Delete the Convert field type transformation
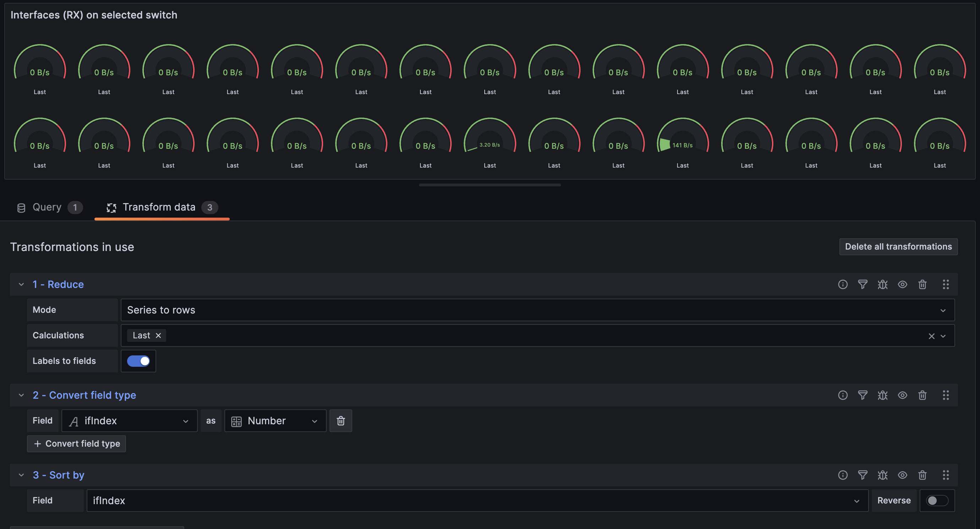 (922, 395)
